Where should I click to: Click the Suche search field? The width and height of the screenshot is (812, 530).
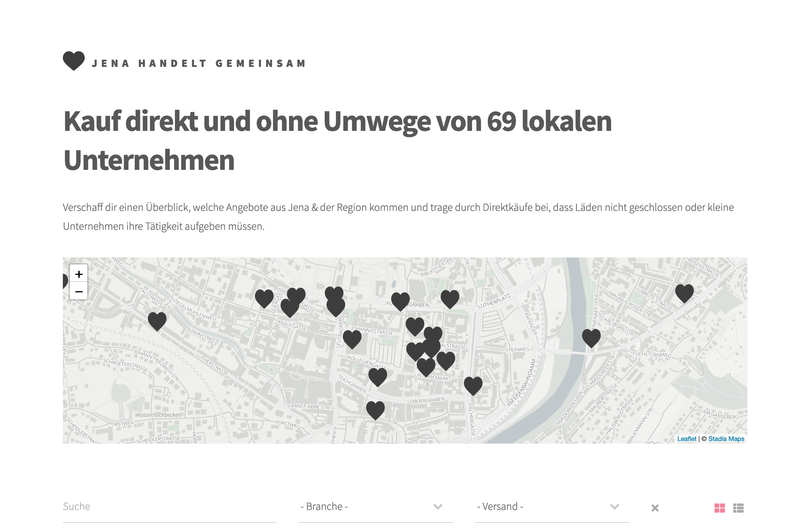click(169, 506)
